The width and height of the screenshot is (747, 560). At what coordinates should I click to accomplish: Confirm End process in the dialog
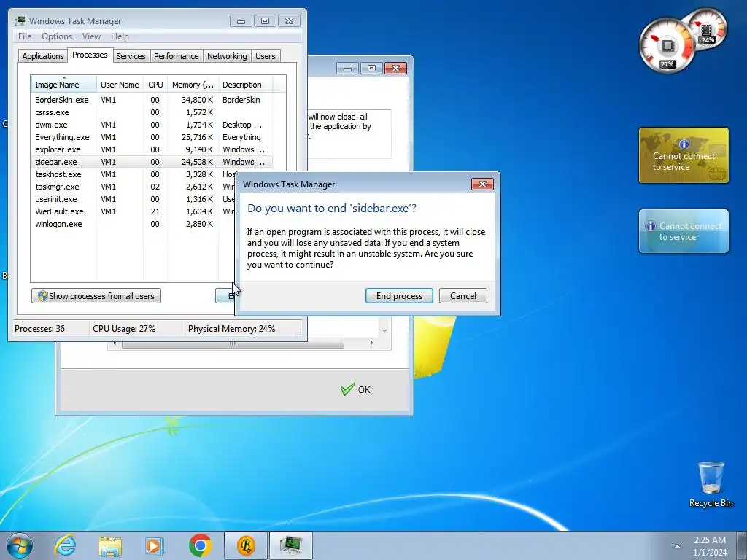[399, 296]
